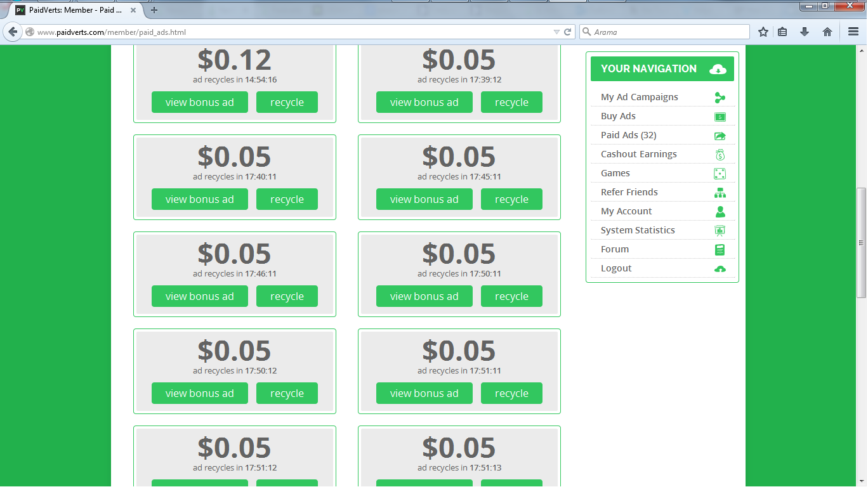Open My Account navigation entry
868x487 pixels.
tap(626, 211)
